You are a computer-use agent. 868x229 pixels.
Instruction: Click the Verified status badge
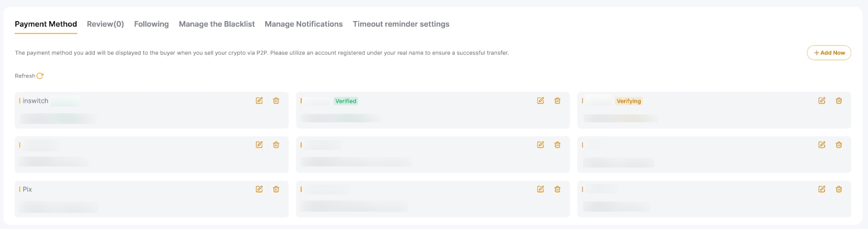point(346,101)
